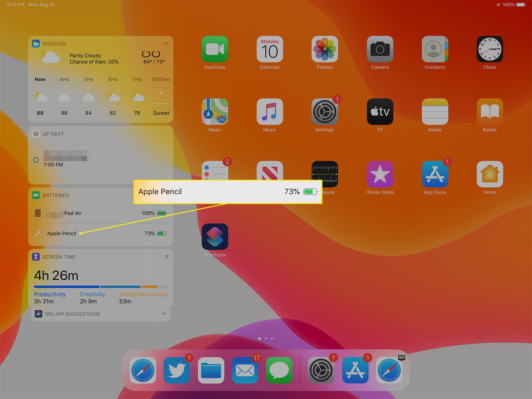The height and width of the screenshot is (399, 532).
Task: Tap the Social Networking category label
Action: pyautogui.click(x=143, y=294)
